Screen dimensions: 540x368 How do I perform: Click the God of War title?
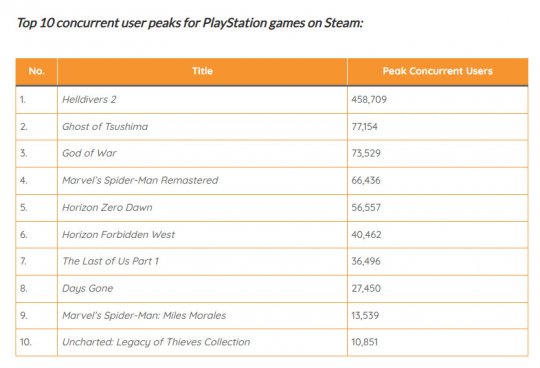(89, 153)
